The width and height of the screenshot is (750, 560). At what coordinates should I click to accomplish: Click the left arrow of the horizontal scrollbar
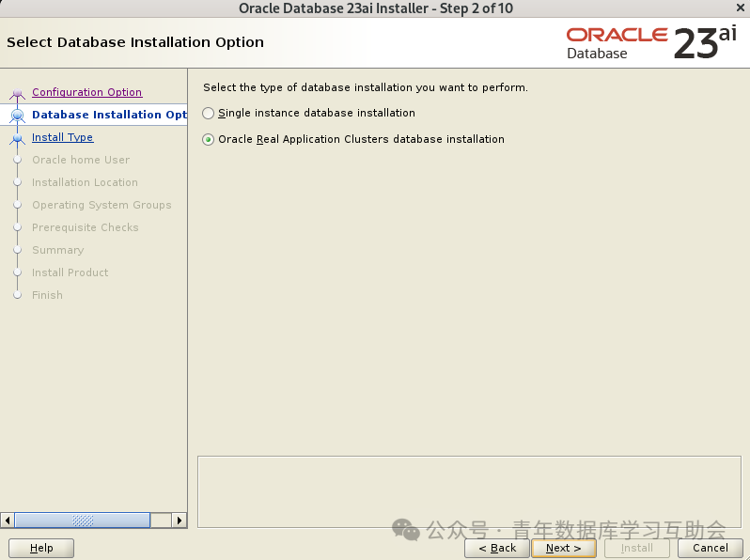point(8,521)
